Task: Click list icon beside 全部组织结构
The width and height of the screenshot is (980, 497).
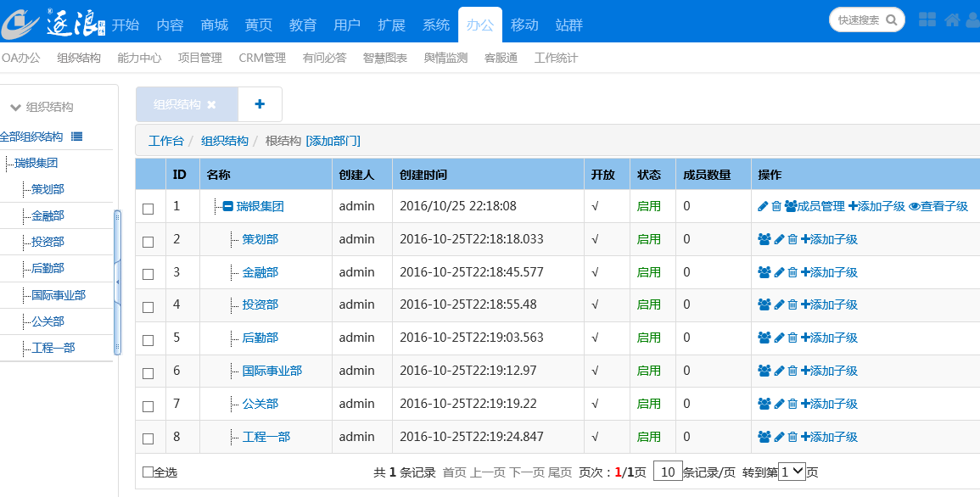Action: 76,136
